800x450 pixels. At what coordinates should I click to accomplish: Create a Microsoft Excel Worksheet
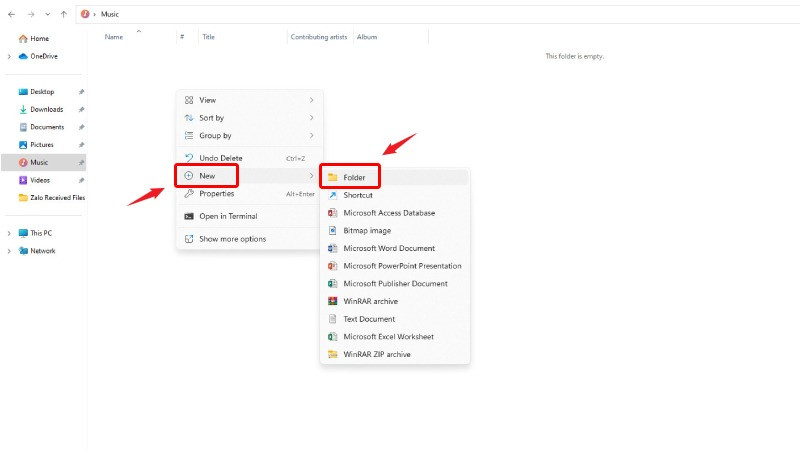(395, 337)
